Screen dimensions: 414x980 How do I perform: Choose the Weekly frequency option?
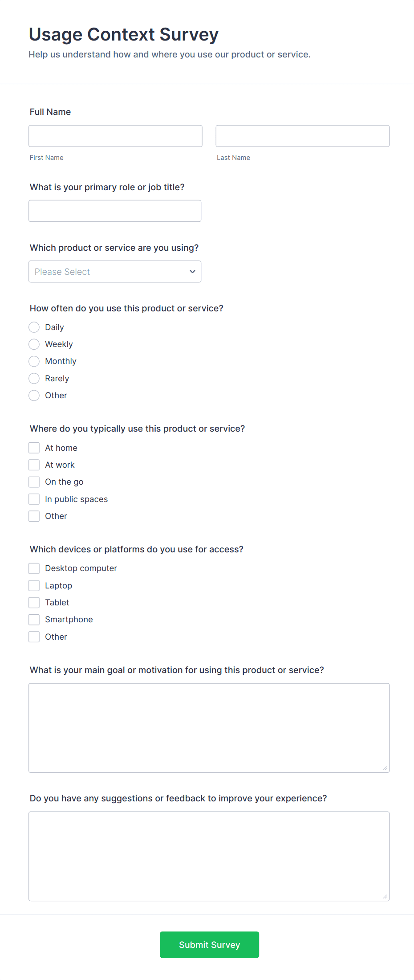pyautogui.click(x=34, y=344)
